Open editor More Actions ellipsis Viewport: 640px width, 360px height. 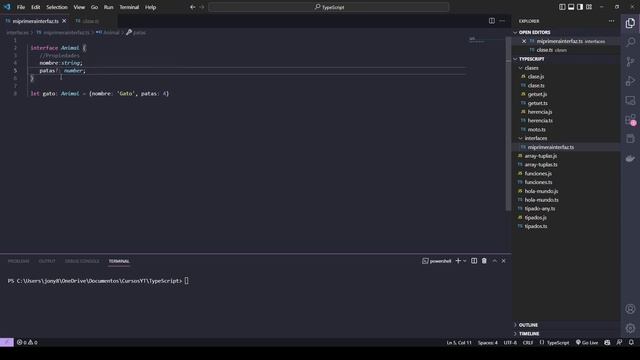(x=502, y=21)
